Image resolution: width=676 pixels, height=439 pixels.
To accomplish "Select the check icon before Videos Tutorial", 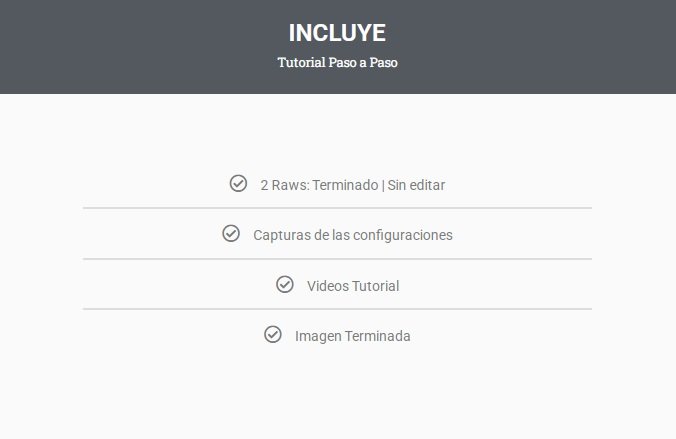I will (284, 284).
